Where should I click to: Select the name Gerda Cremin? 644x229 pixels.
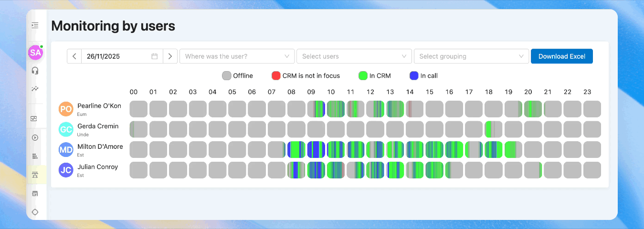coord(98,126)
